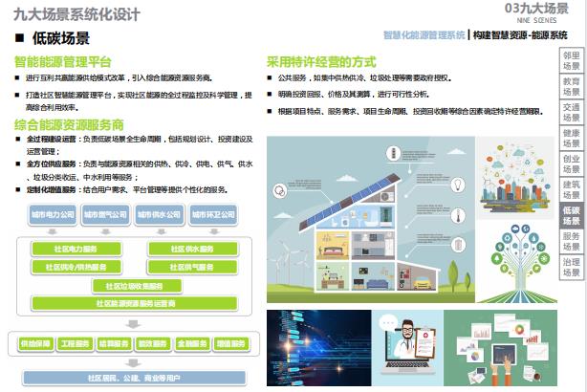This screenshot has width=587, height=392.
Task: Click the yellow car in the garage
Action: (424, 283)
